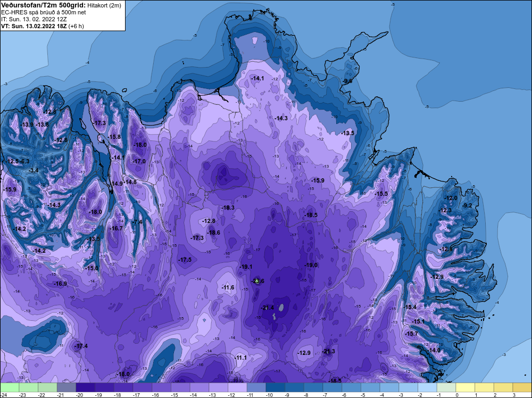The image size is (532, 398).
Task: Click the '-14.0' temperature value
Action: coord(435,350)
